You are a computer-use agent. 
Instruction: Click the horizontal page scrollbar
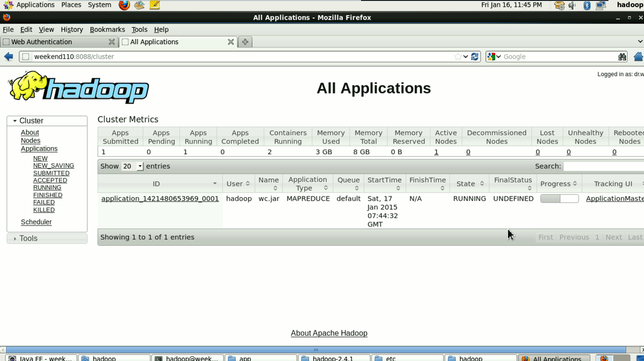[x=316, y=350]
